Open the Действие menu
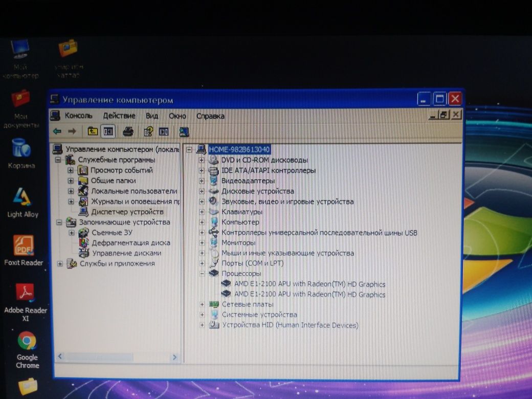 coord(119,116)
